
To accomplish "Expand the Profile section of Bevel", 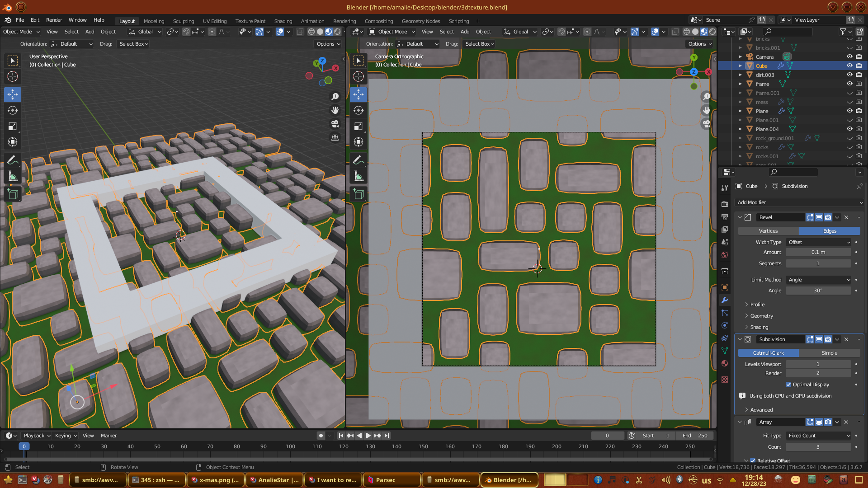I will coord(757,305).
